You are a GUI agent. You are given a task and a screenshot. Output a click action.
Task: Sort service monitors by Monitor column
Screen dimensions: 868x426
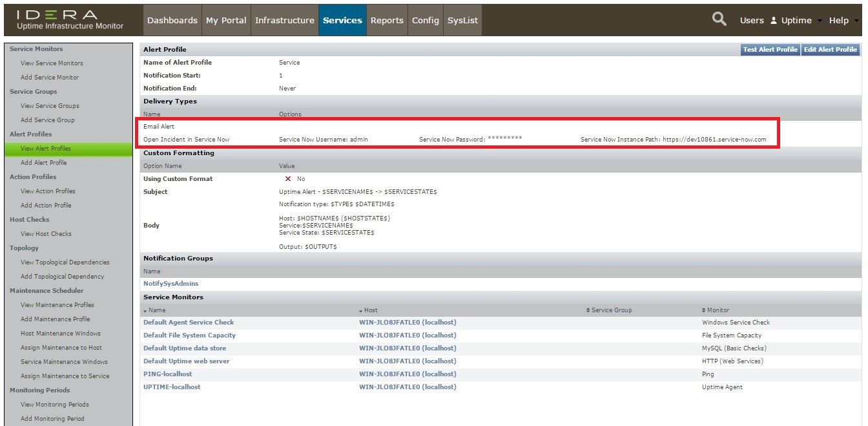pyautogui.click(x=715, y=310)
